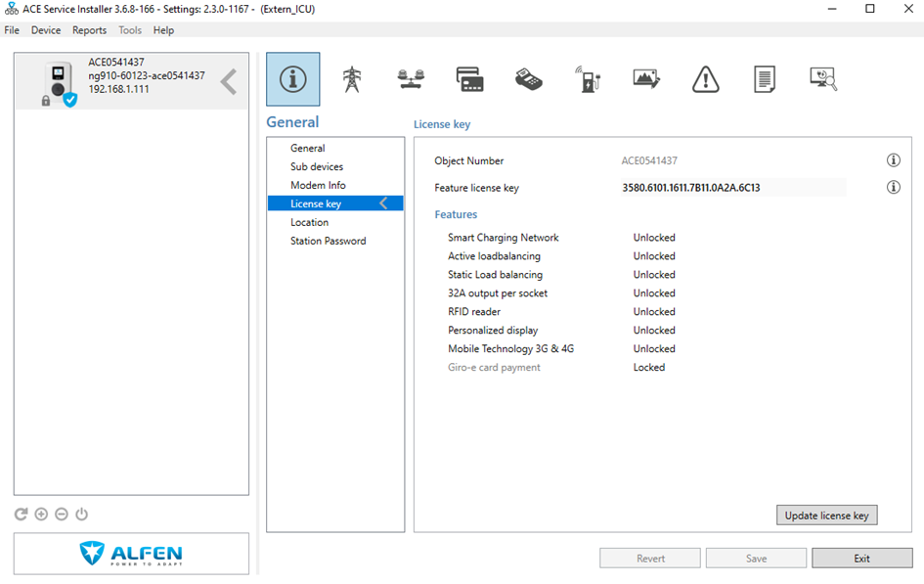The height and width of the screenshot is (584, 924).
Task: Click the Static Load balancing feature label
Action: coord(495,275)
